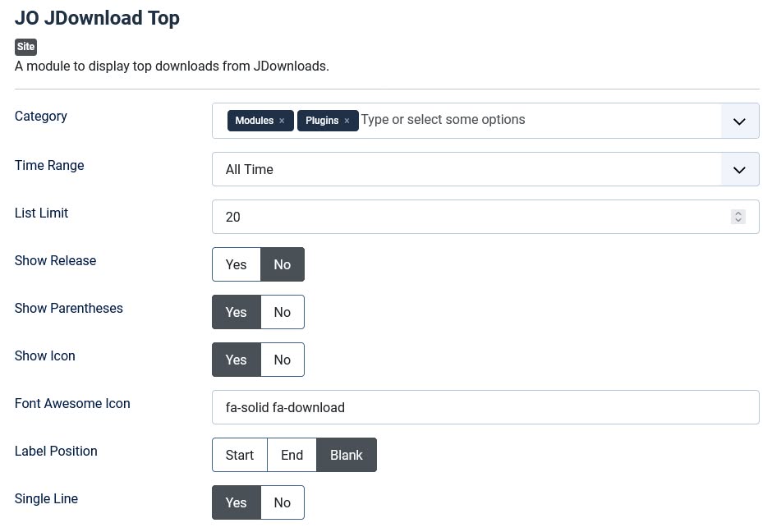Expand the Category selection dropdown
This screenshot has width=772, height=532.
[738, 121]
